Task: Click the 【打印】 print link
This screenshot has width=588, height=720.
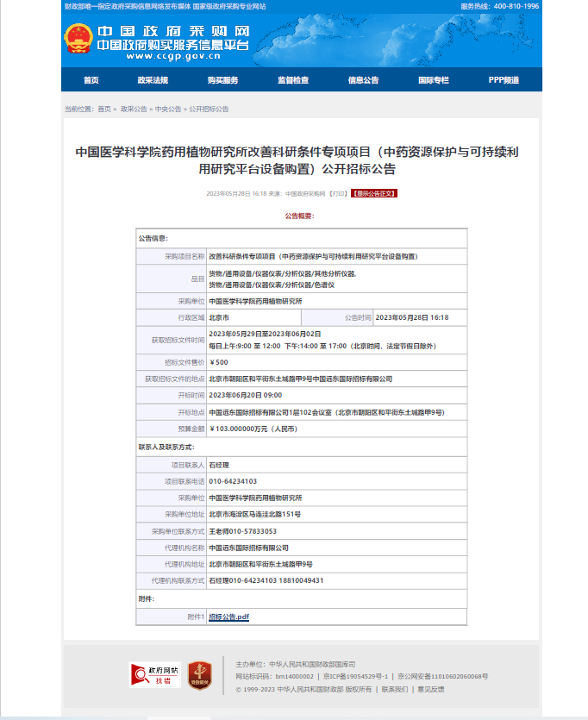Action: point(338,194)
